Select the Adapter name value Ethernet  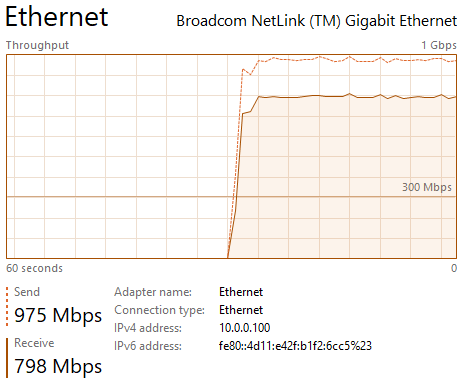pyautogui.click(x=241, y=292)
